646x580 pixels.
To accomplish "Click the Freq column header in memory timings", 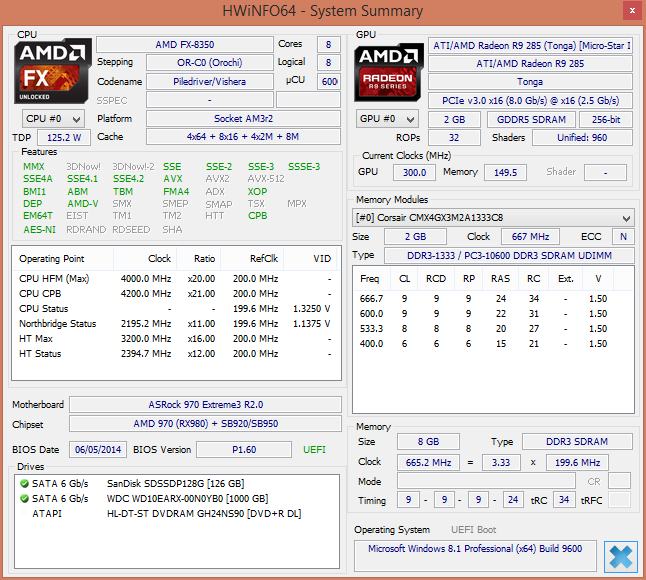I will 370,279.
